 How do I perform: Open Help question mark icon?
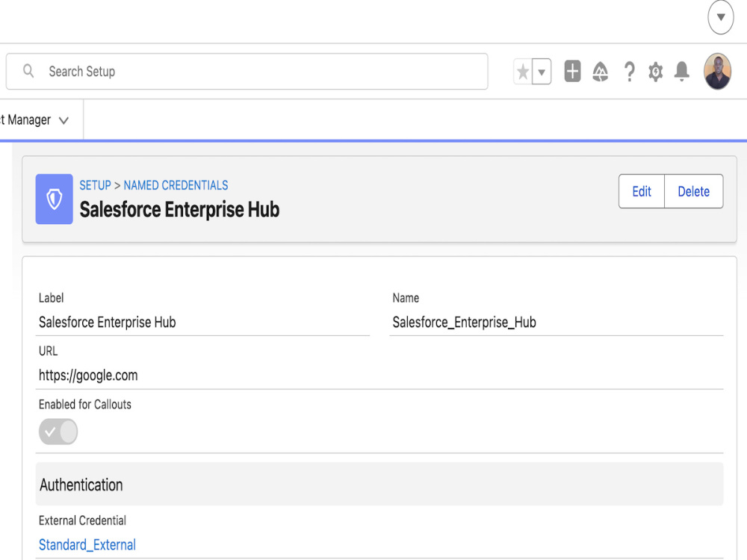629,72
